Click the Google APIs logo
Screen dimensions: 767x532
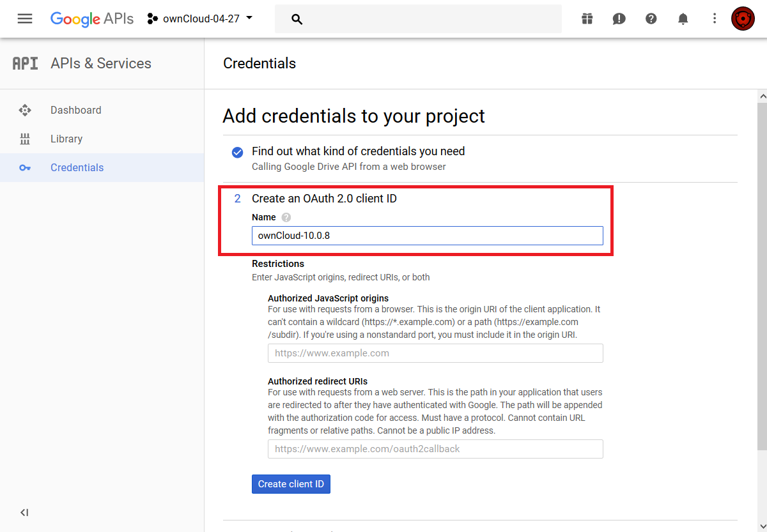coord(91,19)
